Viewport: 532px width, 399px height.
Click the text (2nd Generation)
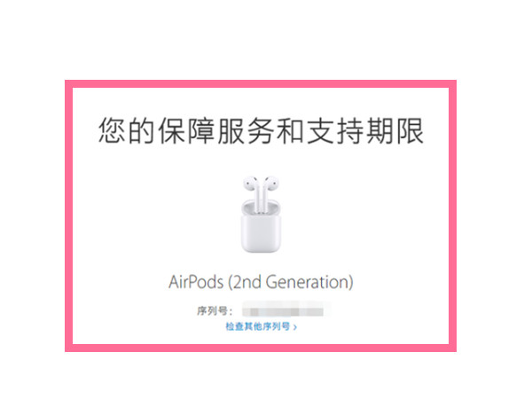291,282
